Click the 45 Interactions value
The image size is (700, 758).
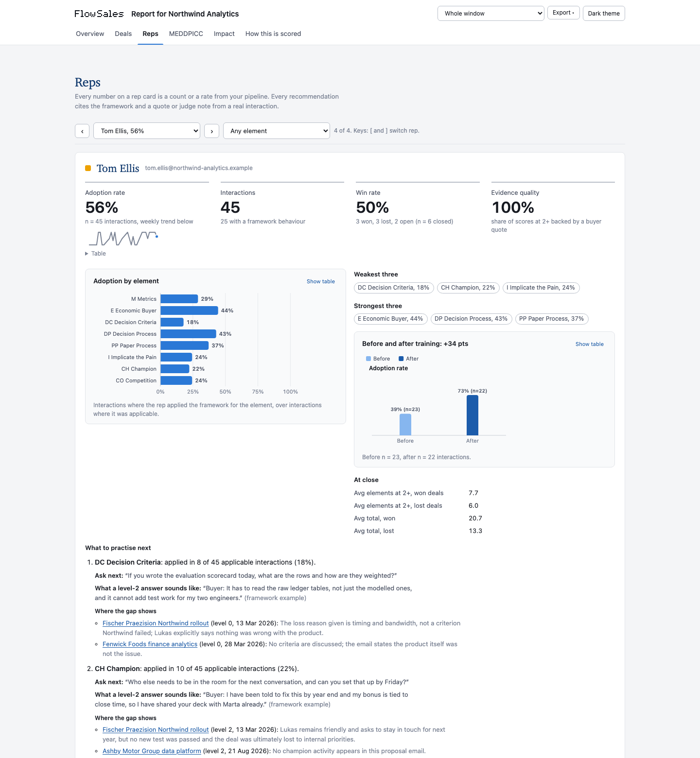[230, 207]
